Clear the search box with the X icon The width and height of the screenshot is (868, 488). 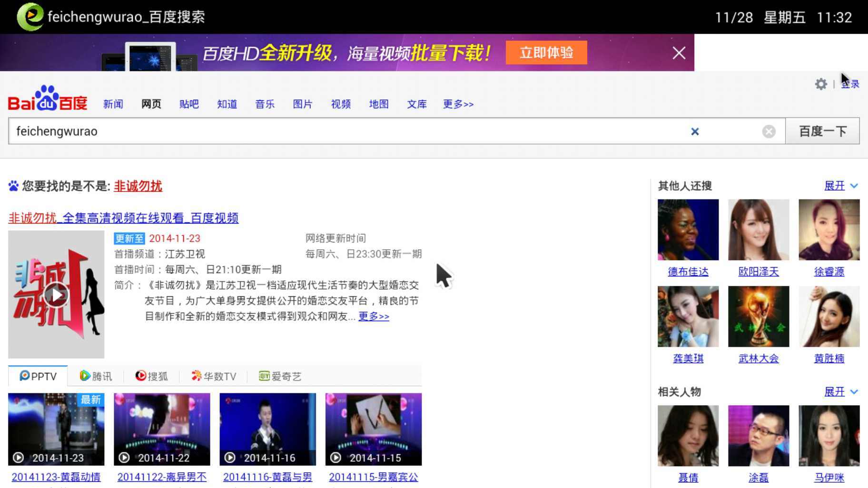(x=695, y=131)
